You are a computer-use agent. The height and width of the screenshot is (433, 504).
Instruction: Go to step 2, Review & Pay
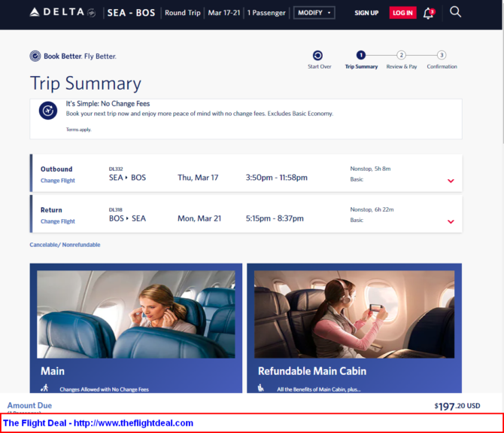[401, 55]
